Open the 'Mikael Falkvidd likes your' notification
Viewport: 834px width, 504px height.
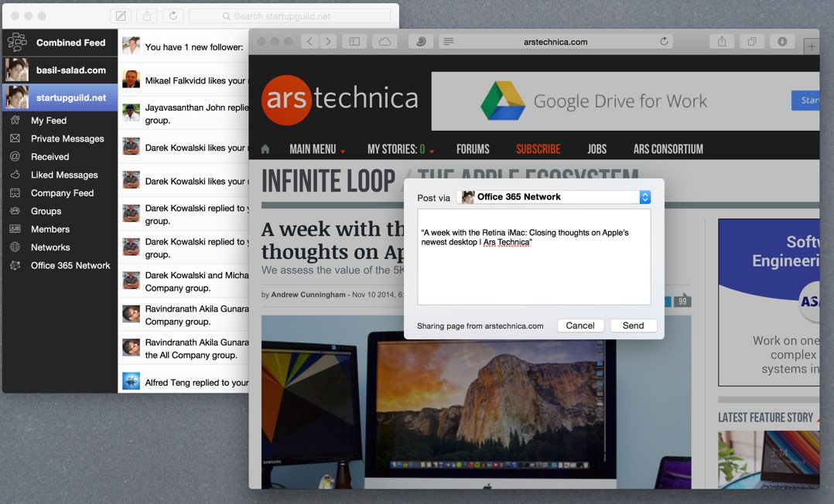183,80
